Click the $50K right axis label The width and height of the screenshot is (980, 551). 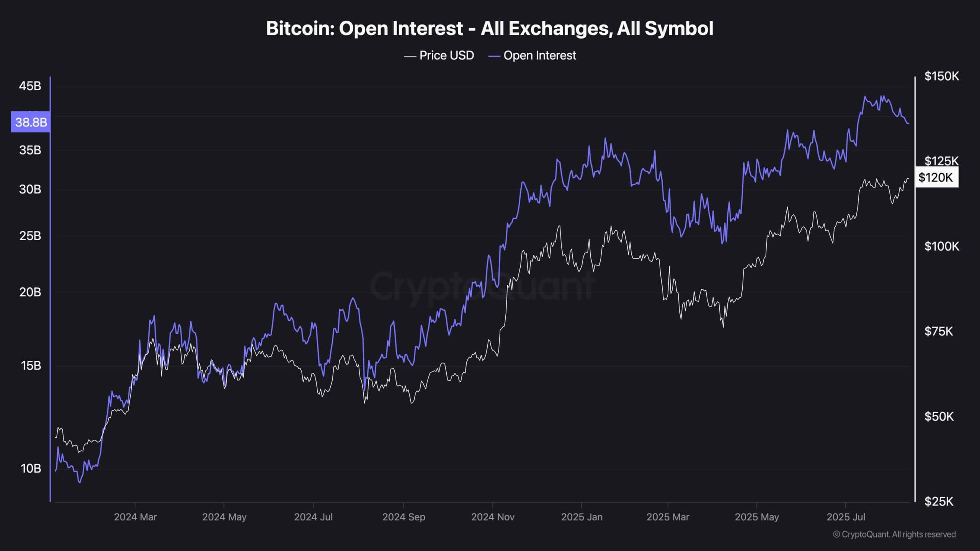(x=939, y=416)
